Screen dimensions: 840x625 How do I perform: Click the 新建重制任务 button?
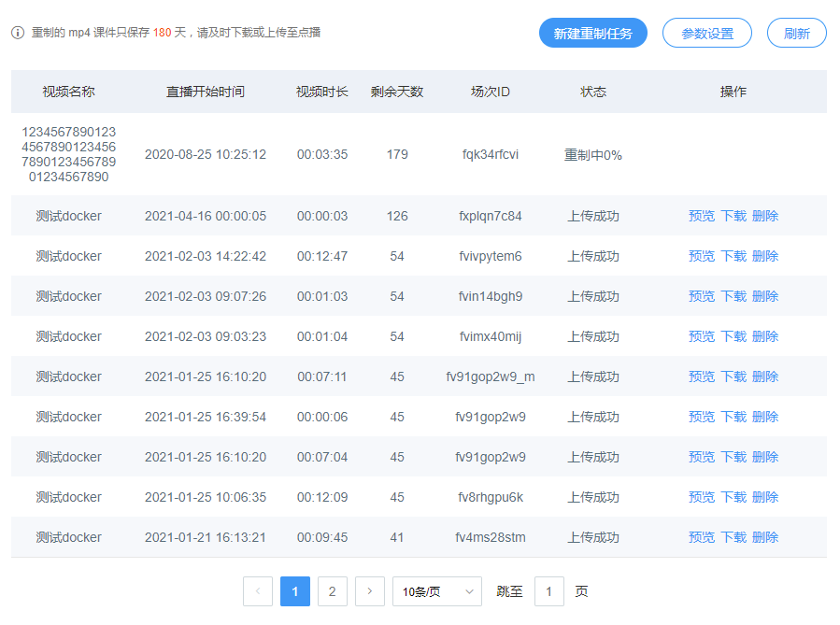point(593,34)
